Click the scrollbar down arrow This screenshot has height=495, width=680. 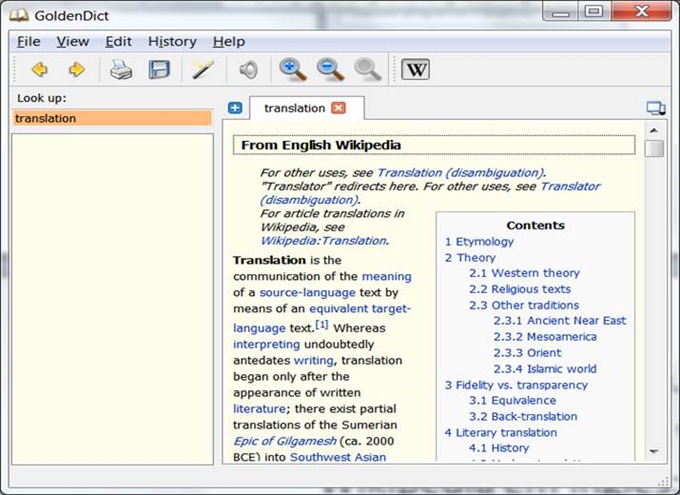pos(654,452)
